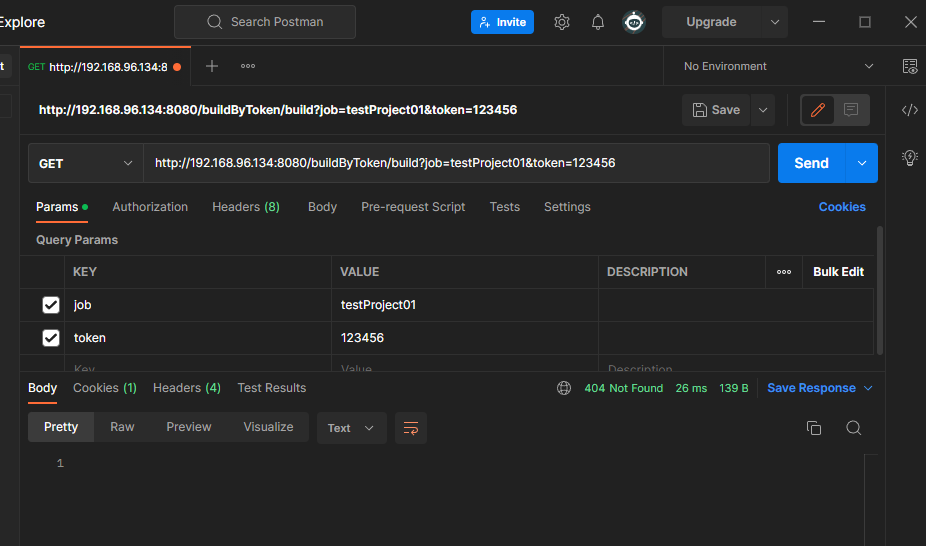This screenshot has width=926, height=546.
Task: Click Bulk Edit
Action: [x=838, y=272]
